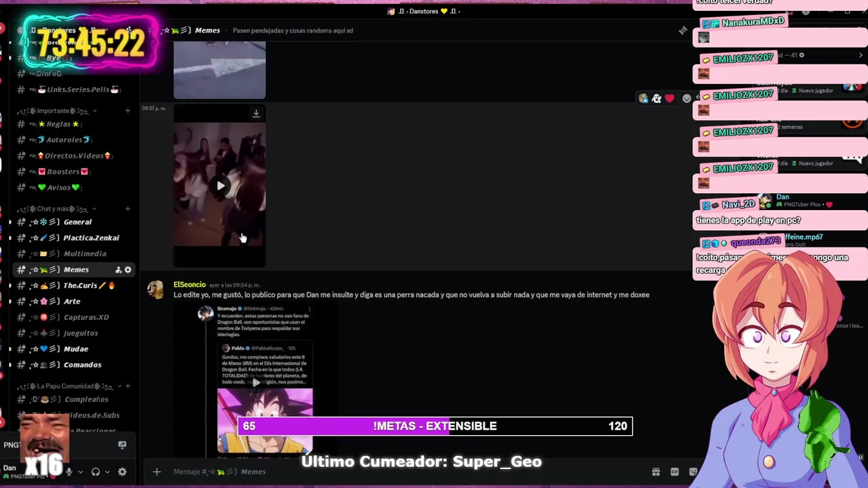Click ElSeoncio's profile avatar
This screenshot has width=868, height=488.
point(157,289)
